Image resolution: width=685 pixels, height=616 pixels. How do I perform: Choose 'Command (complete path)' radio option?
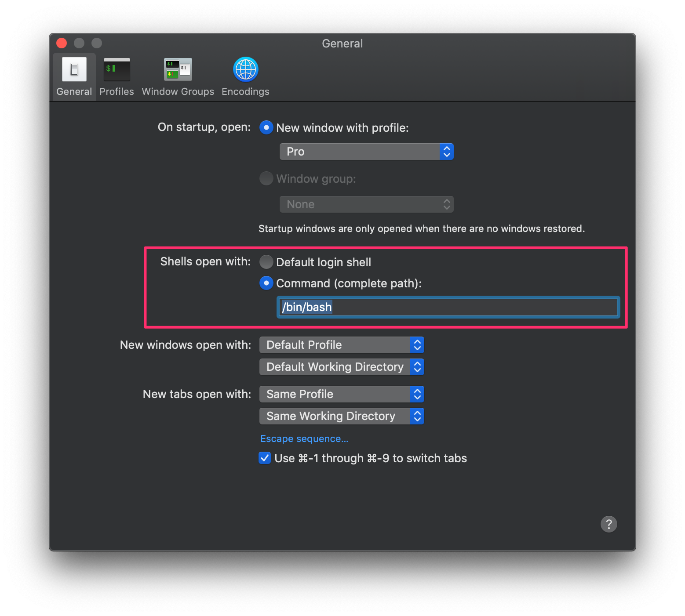point(266,283)
